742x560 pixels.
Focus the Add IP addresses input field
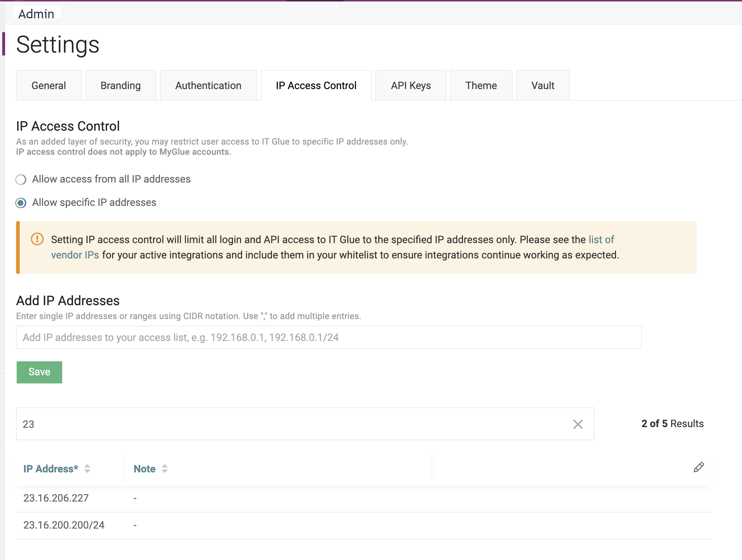tap(329, 337)
